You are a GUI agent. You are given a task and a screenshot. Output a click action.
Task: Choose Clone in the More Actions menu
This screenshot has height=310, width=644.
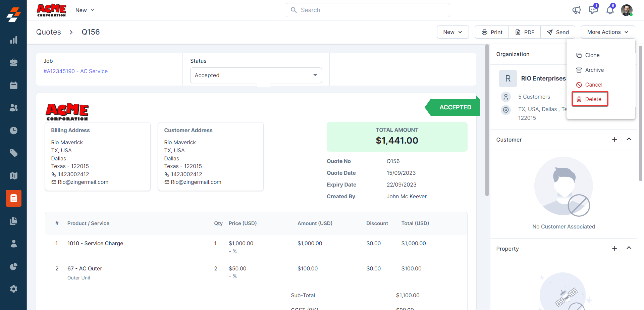[592, 55]
